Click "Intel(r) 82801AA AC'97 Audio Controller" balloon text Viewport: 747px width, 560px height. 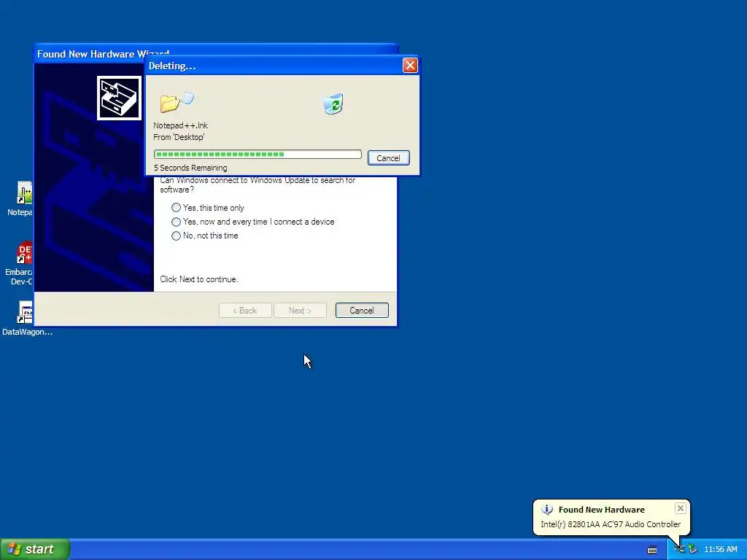click(x=611, y=524)
